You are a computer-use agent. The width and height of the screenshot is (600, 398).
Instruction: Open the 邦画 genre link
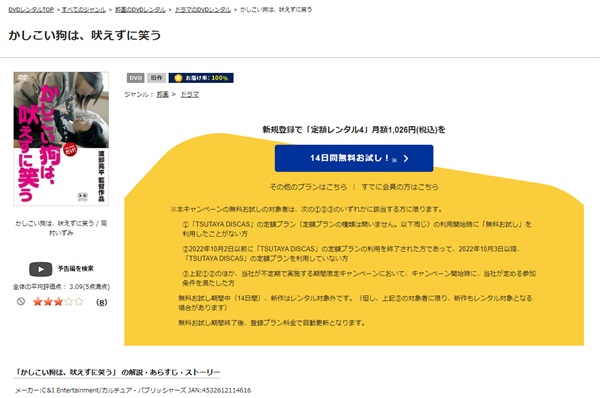(163, 95)
